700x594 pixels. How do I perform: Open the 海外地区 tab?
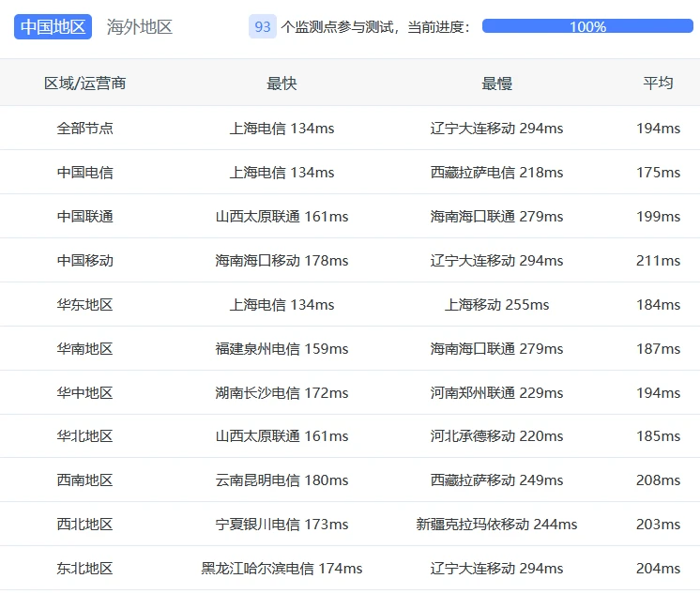140,26
